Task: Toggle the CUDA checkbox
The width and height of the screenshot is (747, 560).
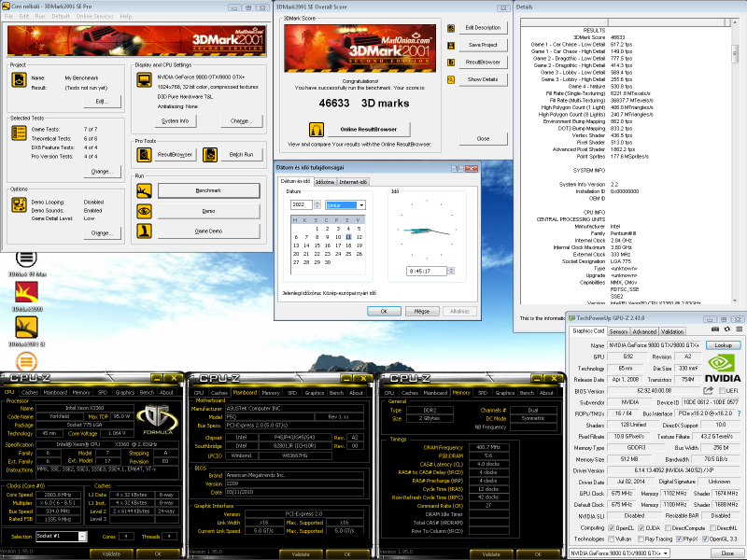Action: [x=641, y=528]
